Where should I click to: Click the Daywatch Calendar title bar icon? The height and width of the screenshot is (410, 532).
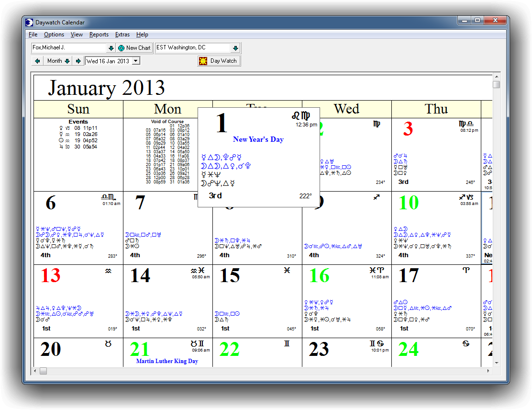30,22
